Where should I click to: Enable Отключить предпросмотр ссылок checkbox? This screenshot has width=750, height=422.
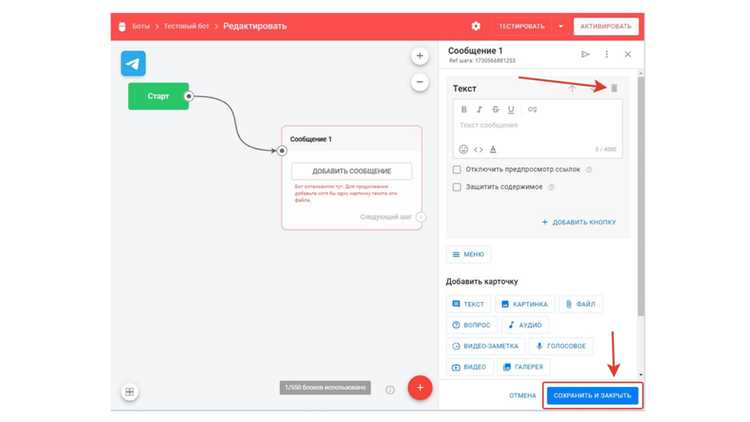pyautogui.click(x=457, y=169)
